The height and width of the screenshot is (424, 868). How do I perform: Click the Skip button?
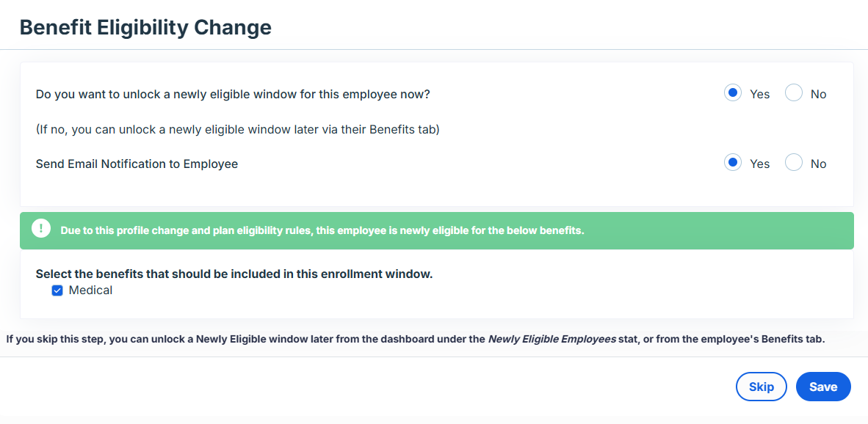[762, 387]
